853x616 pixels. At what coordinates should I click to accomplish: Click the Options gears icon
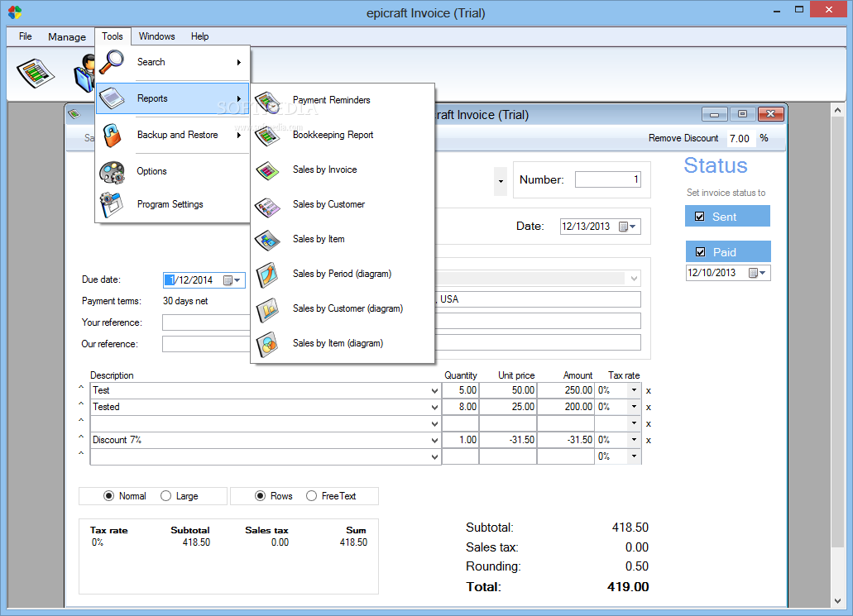(112, 171)
